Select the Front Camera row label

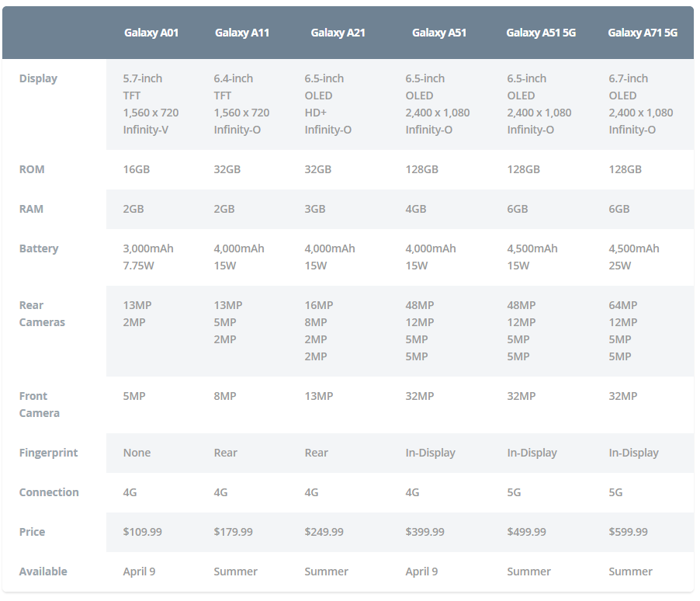(40, 405)
